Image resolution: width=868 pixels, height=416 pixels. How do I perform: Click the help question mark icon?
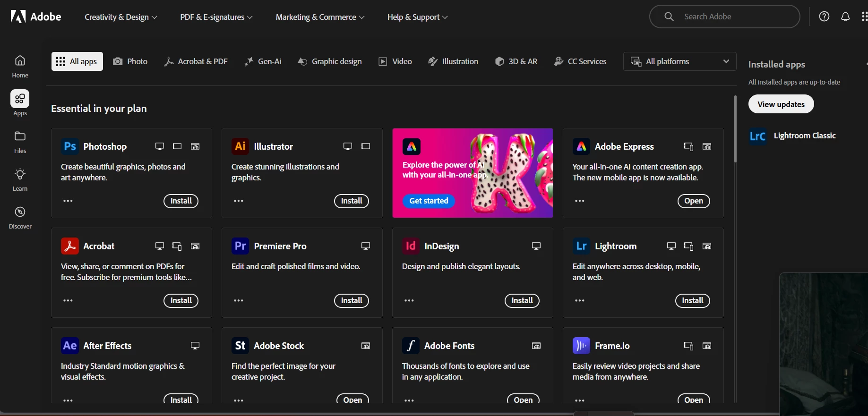(x=824, y=17)
